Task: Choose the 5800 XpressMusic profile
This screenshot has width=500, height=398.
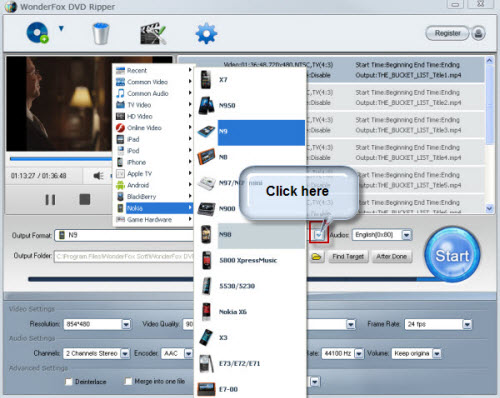Action: point(251,260)
